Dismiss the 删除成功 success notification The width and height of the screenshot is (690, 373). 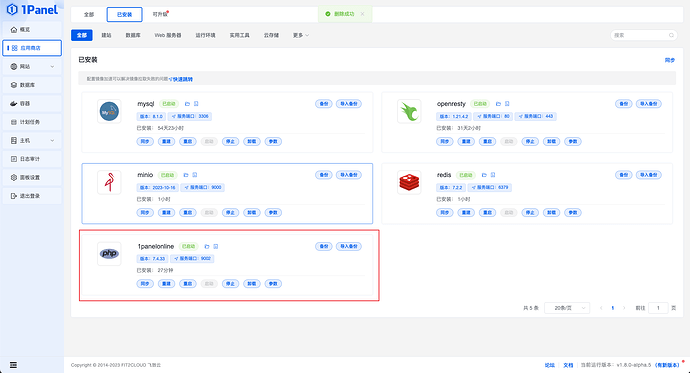pos(362,14)
